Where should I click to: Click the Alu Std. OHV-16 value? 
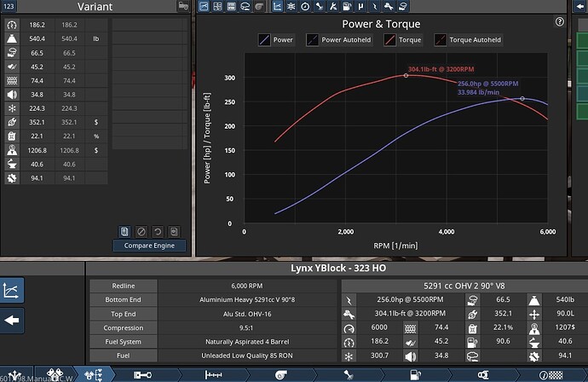pyautogui.click(x=247, y=314)
